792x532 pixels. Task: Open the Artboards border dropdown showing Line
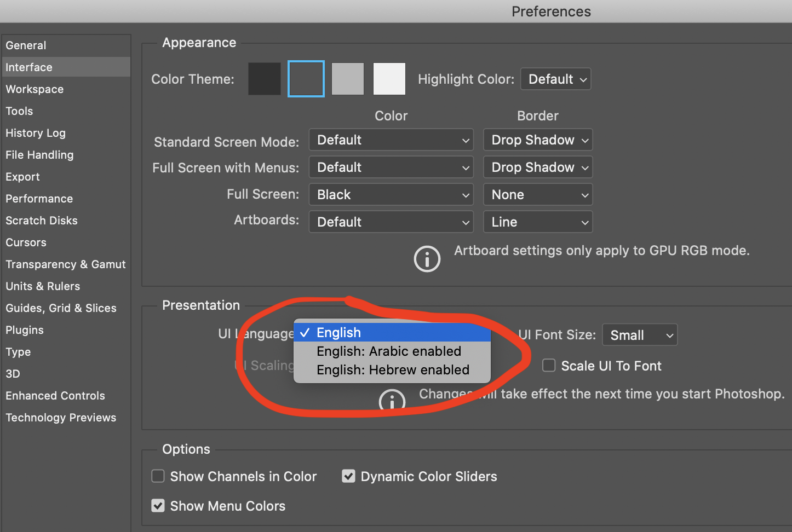coord(537,222)
